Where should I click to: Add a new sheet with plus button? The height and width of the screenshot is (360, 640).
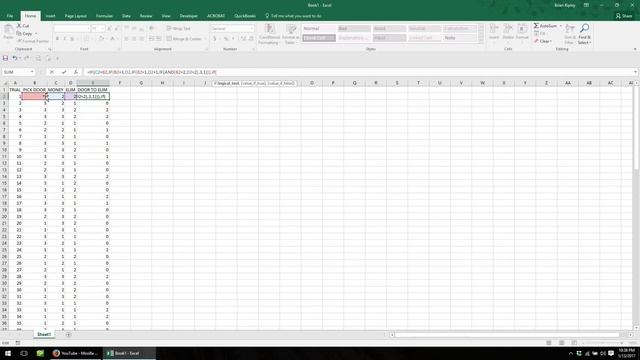(x=68, y=334)
